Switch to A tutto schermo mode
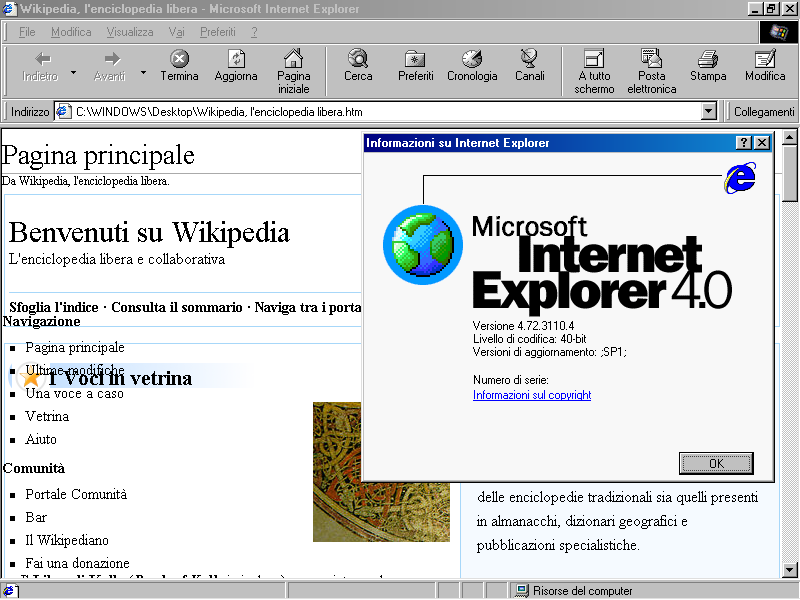This screenshot has height=600, width=800. [x=594, y=60]
